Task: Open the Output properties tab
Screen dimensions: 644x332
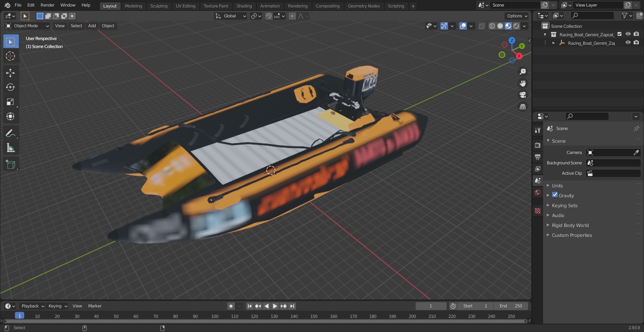Action: pos(537,157)
